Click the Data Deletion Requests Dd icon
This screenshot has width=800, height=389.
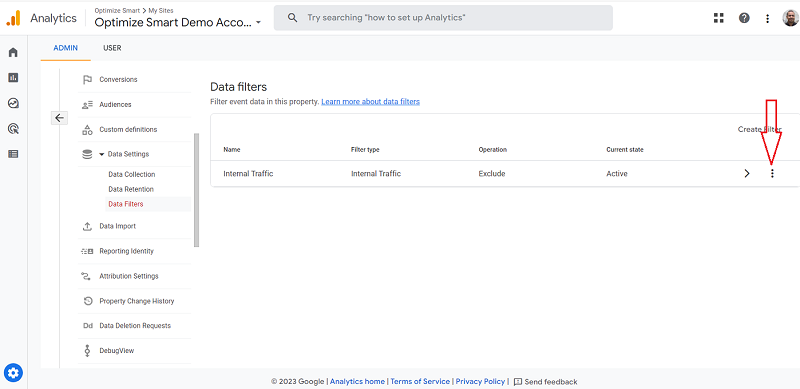(87, 326)
